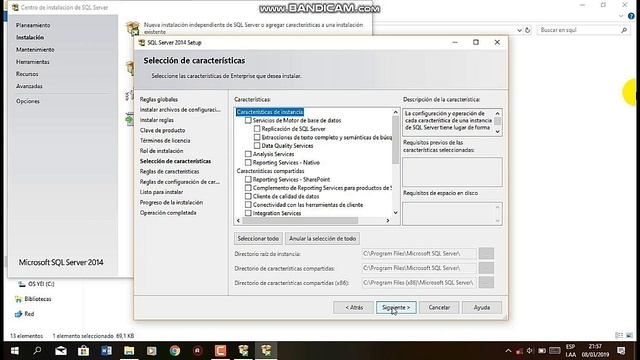
Task: Open the orange application icon on taskbar
Action: [x=220, y=351]
